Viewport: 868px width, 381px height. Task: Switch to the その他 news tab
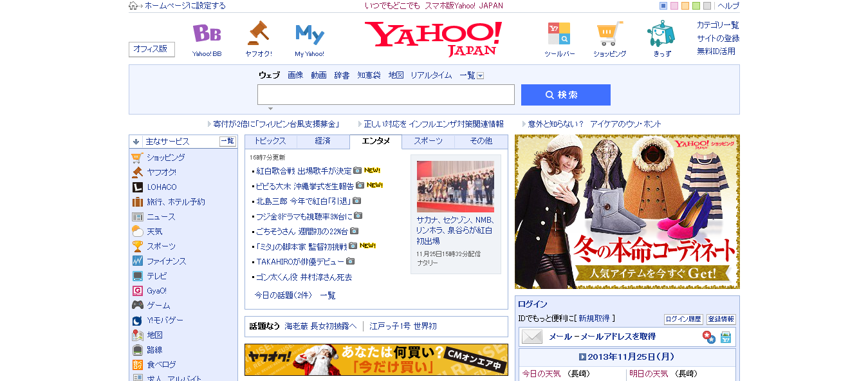coord(481,142)
